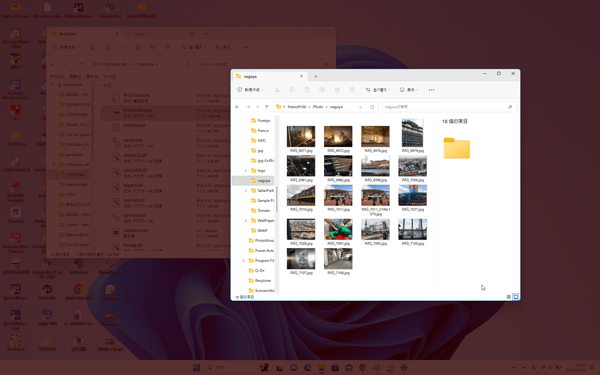
Task: Click the Share icon in nagoya window toolbar
Action: click(337, 90)
